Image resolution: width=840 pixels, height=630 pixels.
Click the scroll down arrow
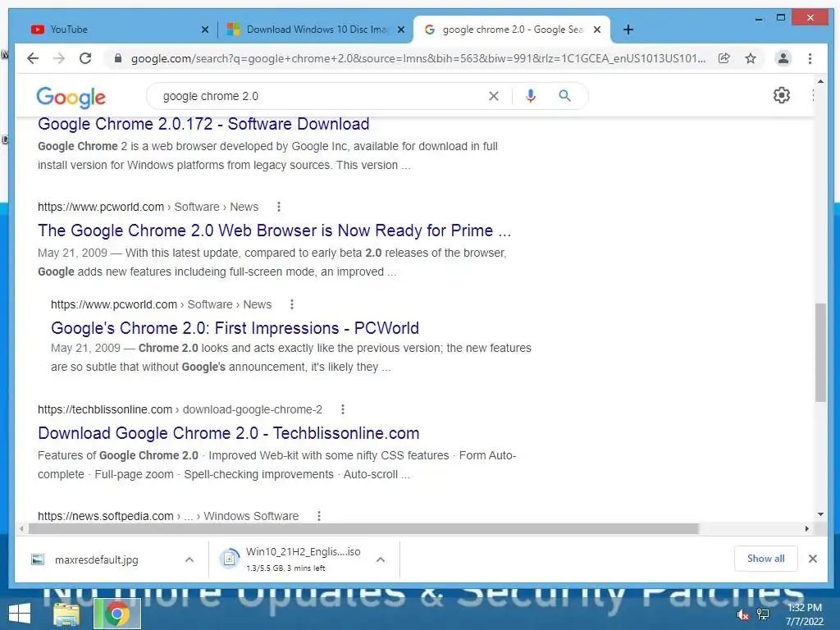coord(820,515)
